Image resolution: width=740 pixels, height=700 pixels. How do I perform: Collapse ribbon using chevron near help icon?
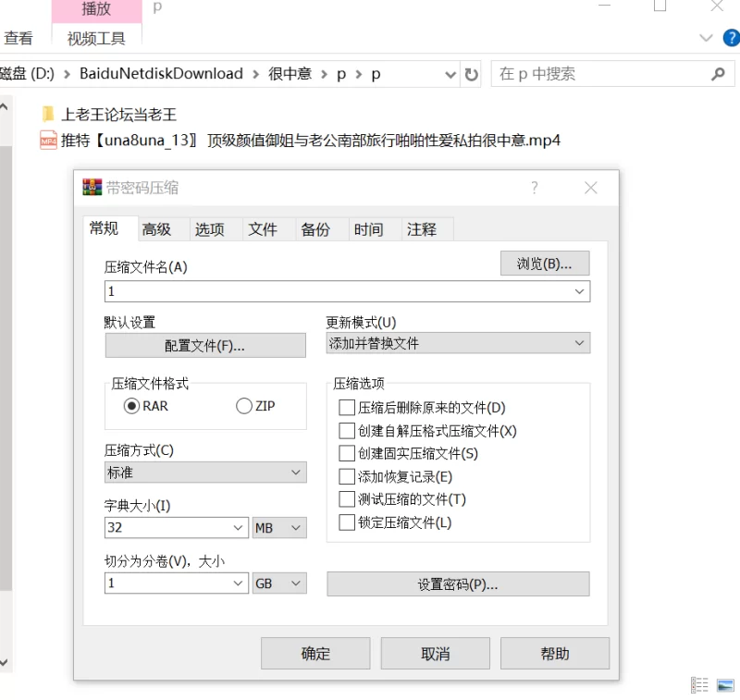point(706,38)
